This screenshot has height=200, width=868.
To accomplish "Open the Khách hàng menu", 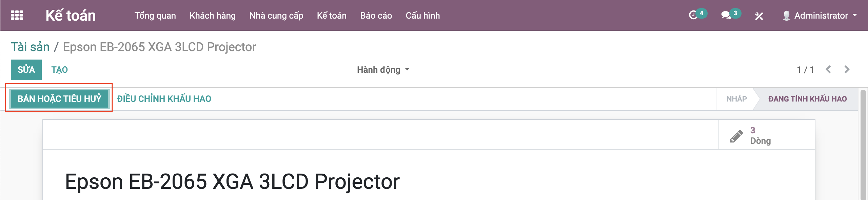I will pyautogui.click(x=213, y=16).
